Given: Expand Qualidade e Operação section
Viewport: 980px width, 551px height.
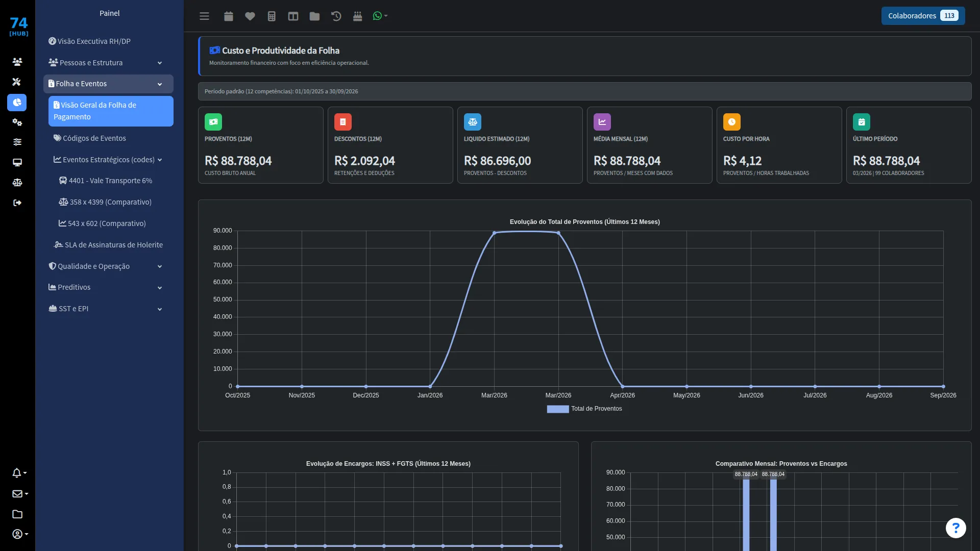Looking at the screenshot, I should point(108,266).
